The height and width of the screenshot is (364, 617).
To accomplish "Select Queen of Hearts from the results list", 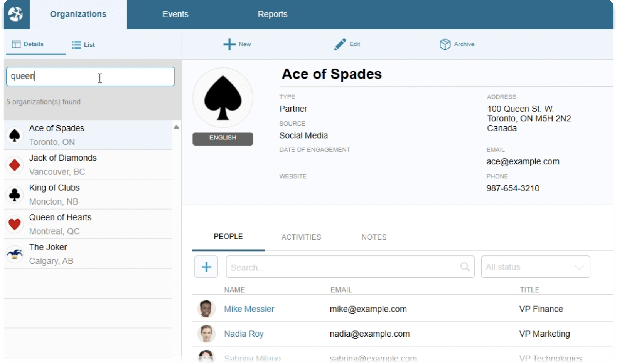I will tap(61, 217).
